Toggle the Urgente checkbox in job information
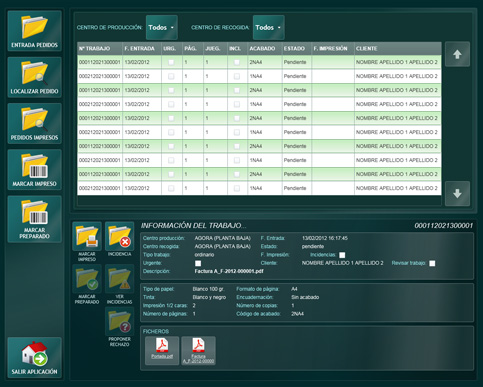 click(198, 263)
